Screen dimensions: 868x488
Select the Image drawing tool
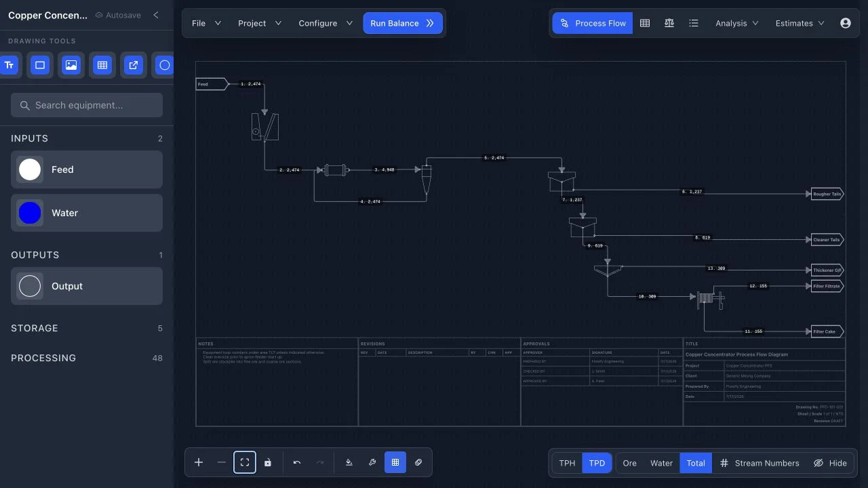tap(71, 66)
